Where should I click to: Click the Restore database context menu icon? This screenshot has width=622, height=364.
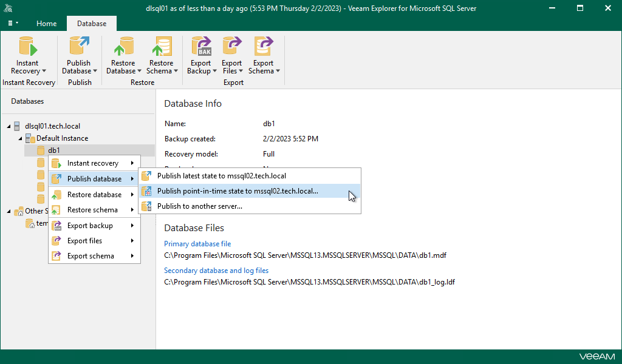(56, 195)
